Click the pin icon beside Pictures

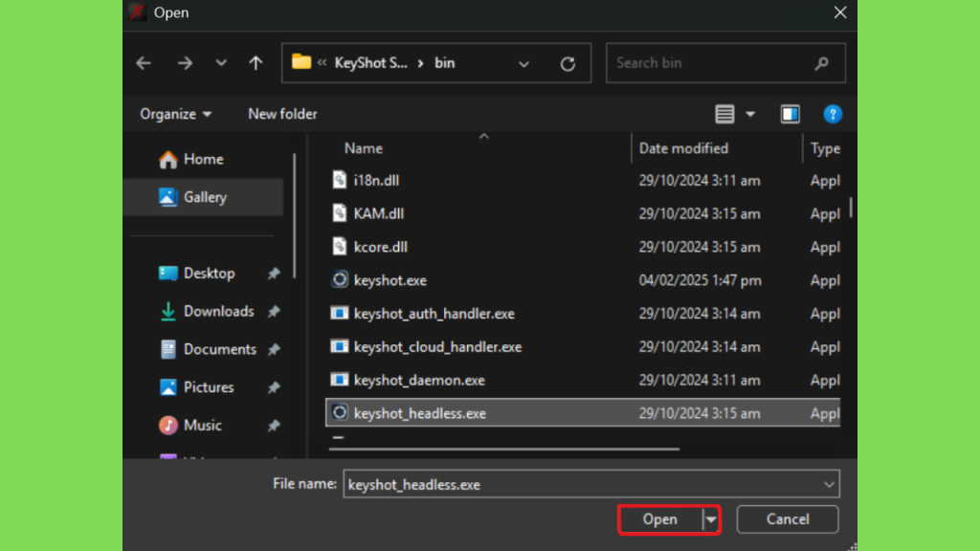coord(274,388)
